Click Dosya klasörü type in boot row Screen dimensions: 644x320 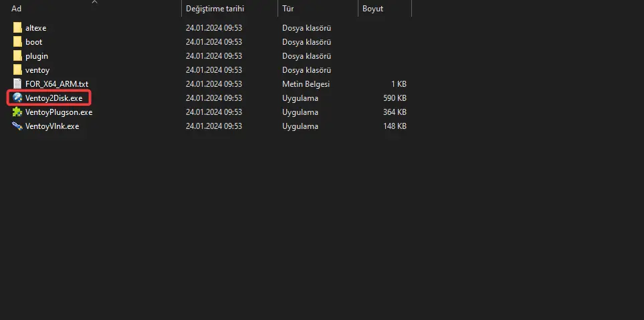(306, 42)
